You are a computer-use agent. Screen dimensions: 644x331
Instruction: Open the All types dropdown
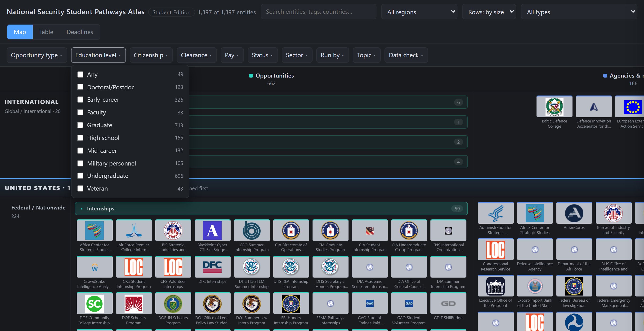pyautogui.click(x=579, y=12)
